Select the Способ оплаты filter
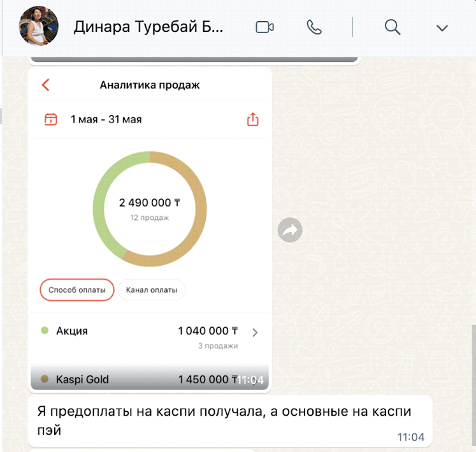The width and height of the screenshot is (476, 452). click(77, 290)
